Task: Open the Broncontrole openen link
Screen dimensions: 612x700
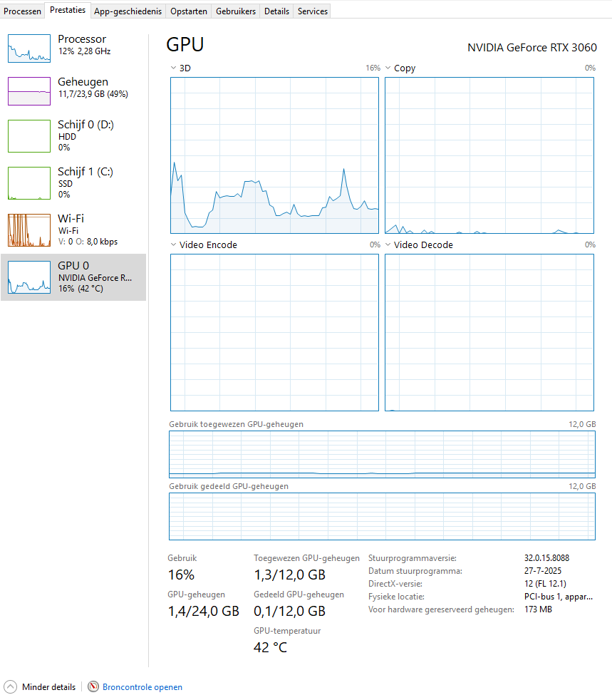Action: (142, 687)
